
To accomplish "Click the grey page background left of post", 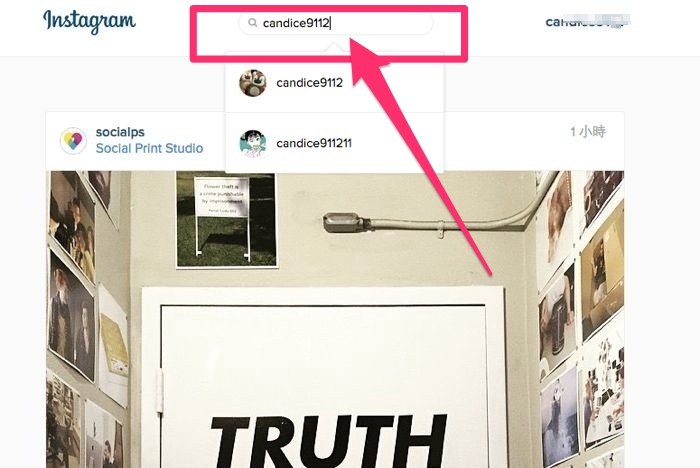I will tap(22, 268).
